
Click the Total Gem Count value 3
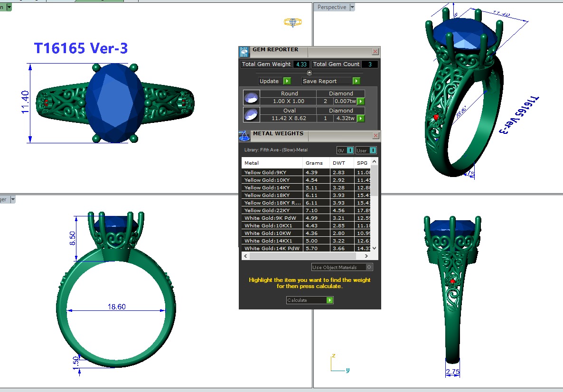(x=370, y=64)
